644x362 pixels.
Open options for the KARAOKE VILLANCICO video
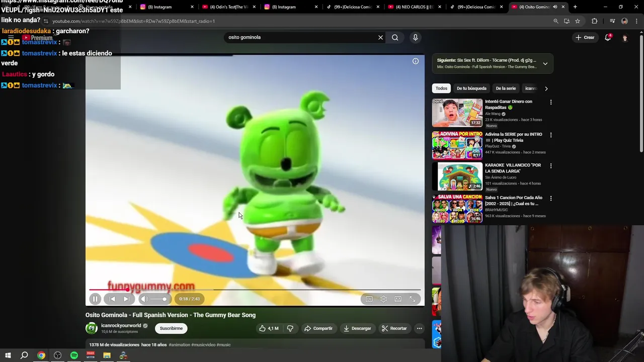tap(551, 165)
